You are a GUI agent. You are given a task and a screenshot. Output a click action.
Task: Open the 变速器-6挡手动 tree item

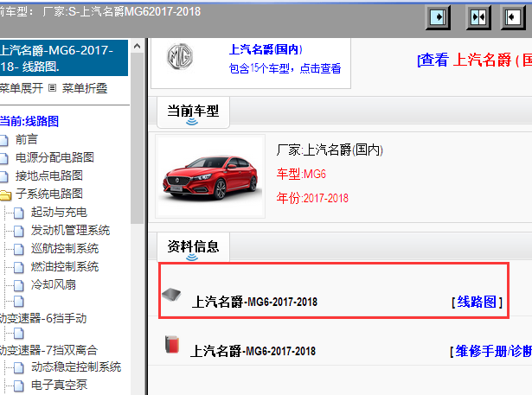click(x=43, y=319)
